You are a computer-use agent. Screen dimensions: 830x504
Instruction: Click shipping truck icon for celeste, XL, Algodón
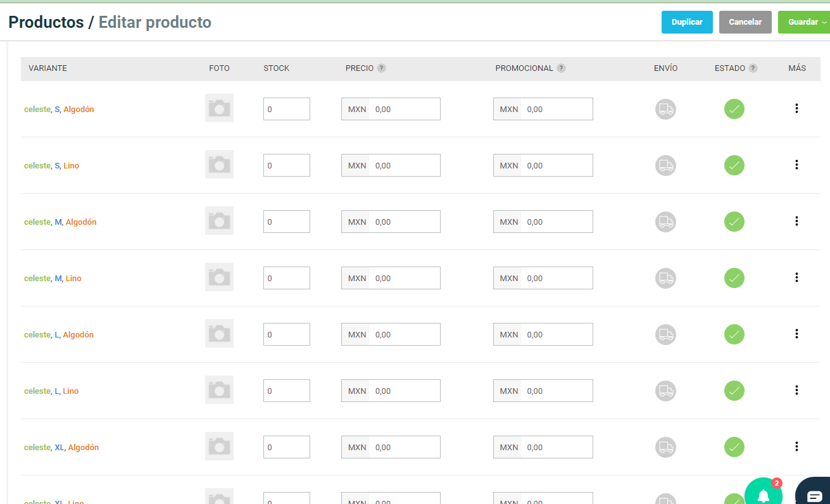tap(665, 447)
